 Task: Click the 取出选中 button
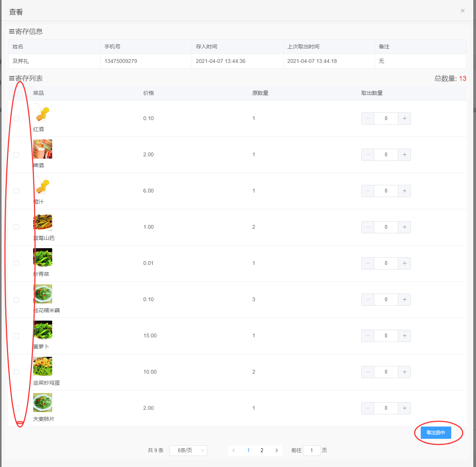click(x=436, y=433)
